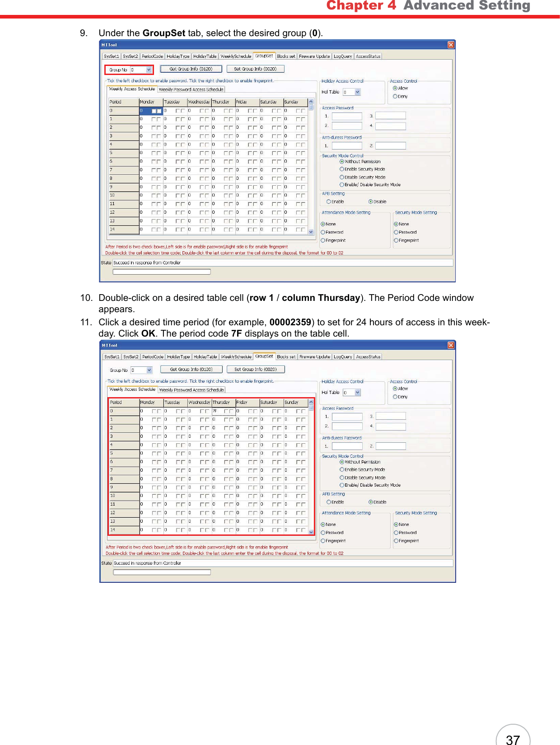Open PeriodCode tab in lower window

(153, 357)
